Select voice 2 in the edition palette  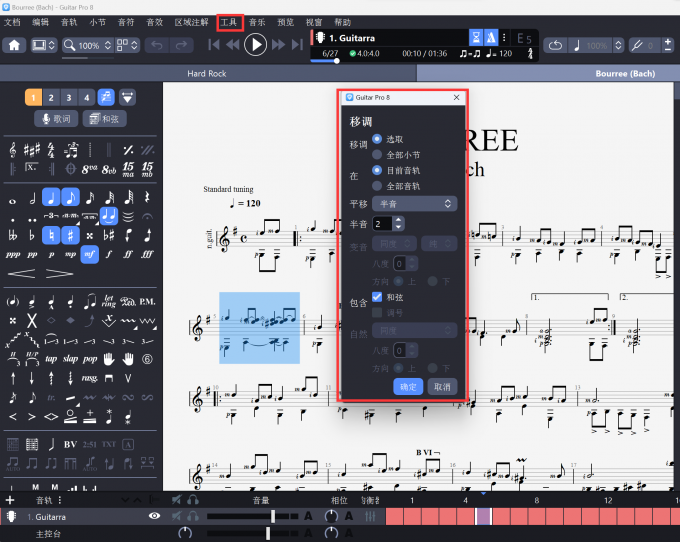[51, 97]
